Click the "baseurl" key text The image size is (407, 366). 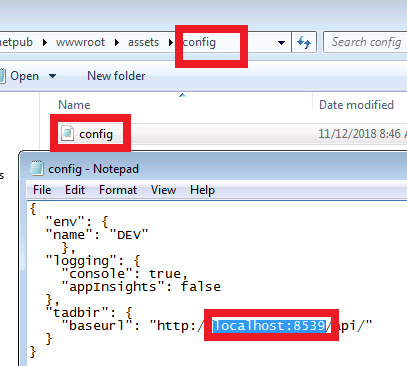click(x=97, y=326)
